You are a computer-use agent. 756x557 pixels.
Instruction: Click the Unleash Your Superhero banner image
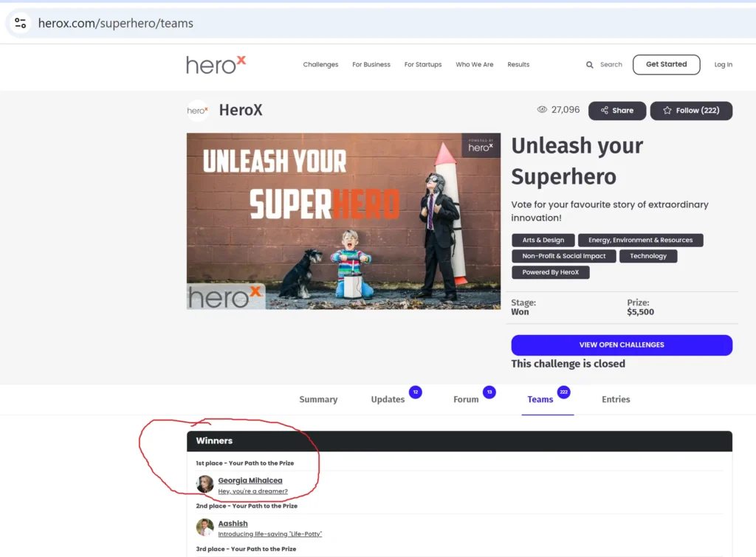343,221
